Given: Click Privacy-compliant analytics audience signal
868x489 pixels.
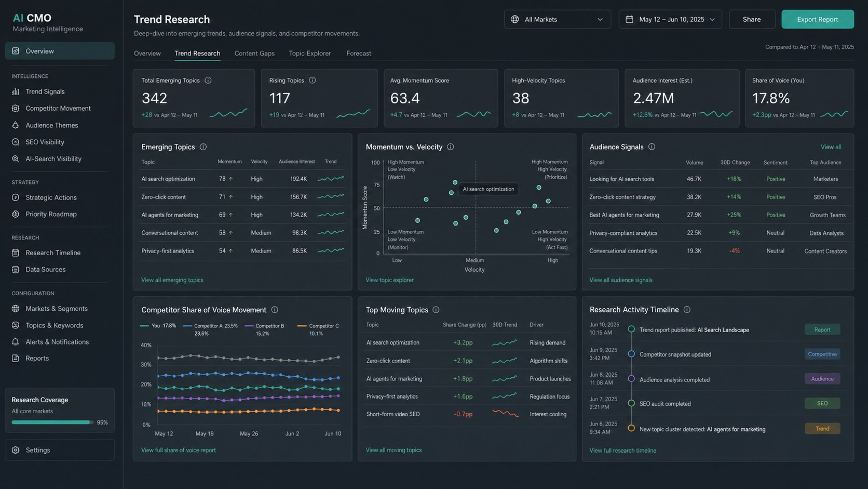Looking at the screenshot, I should click(x=623, y=233).
